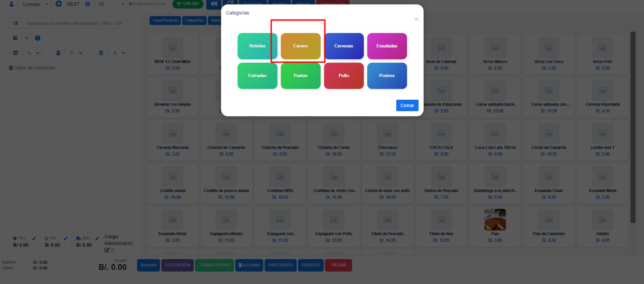Select the Flan product photo thumbnail
This screenshot has width=644, height=284.
495,220
